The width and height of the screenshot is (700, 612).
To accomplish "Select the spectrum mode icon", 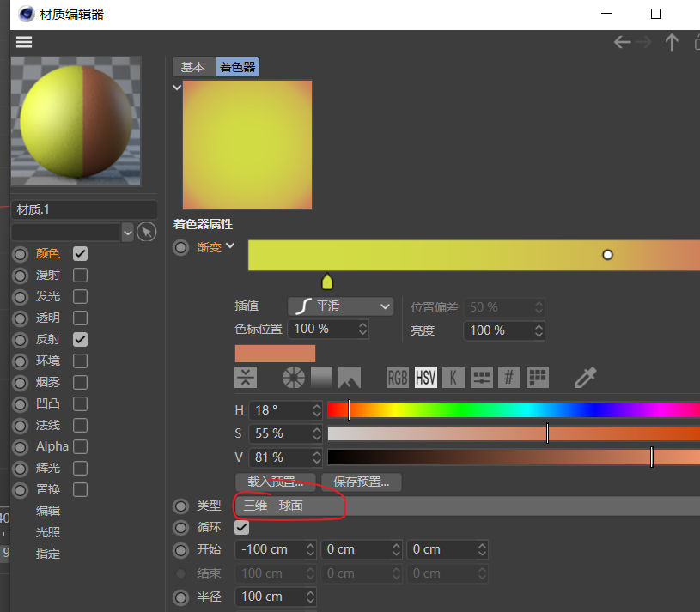I will click(321, 377).
